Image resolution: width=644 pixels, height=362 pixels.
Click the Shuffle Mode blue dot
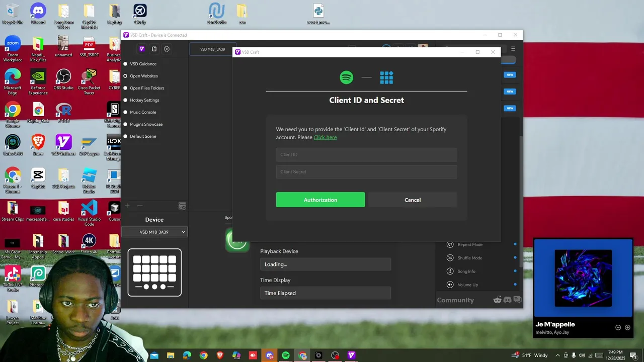click(515, 258)
